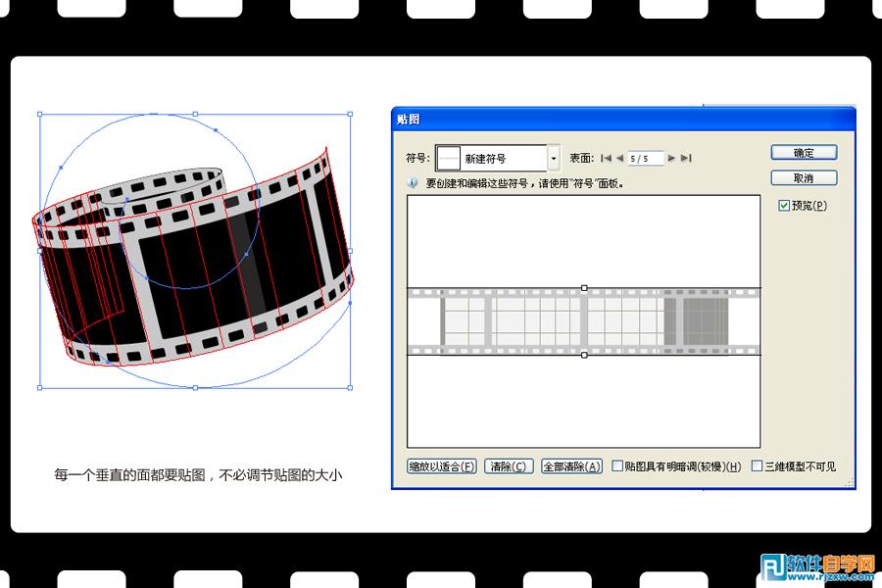Click the 符号面板 hint text
The image size is (882, 588).
pyautogui.click(x=524, y=183)
